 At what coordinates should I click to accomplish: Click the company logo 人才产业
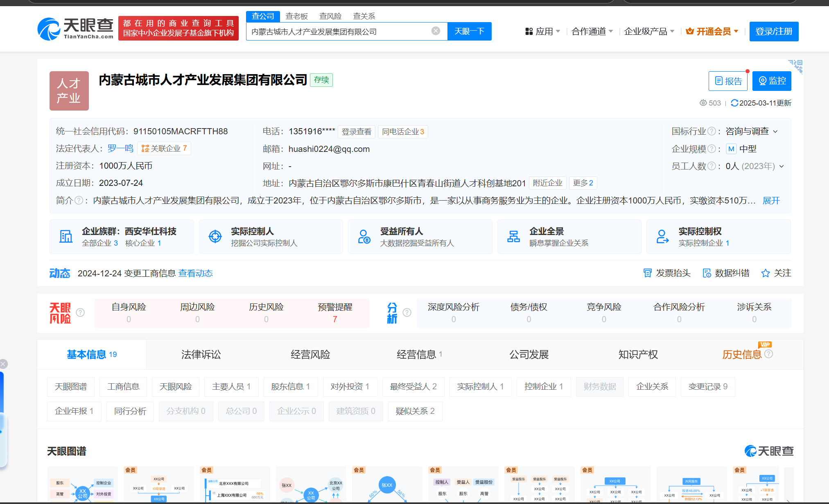(x=69, y=91)
